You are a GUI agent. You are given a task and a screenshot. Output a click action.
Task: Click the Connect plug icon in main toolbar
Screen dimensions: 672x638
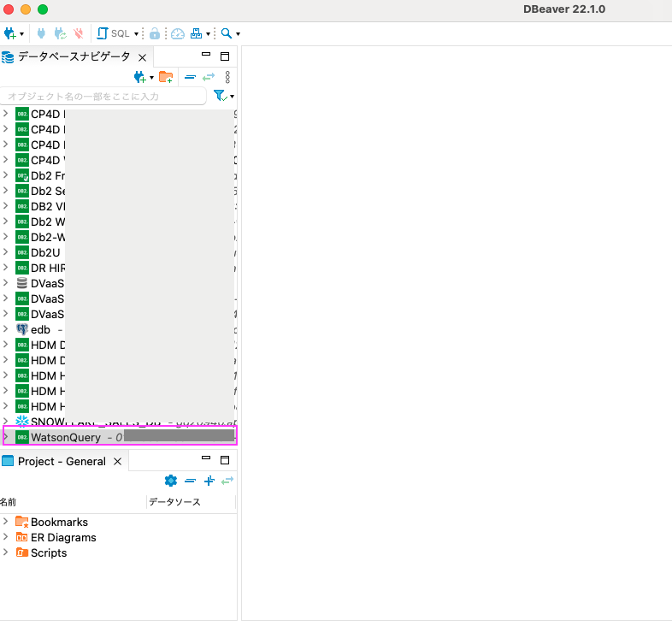(x=41, y=33)
